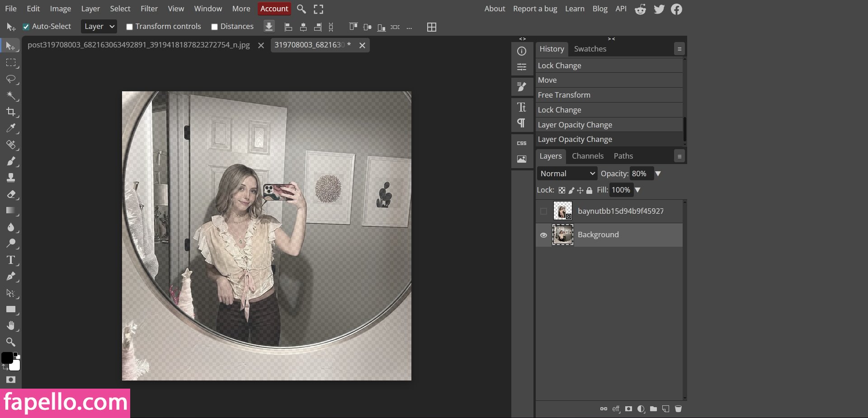Enable the Transform controls checkbox

click(x=129, y=27)
